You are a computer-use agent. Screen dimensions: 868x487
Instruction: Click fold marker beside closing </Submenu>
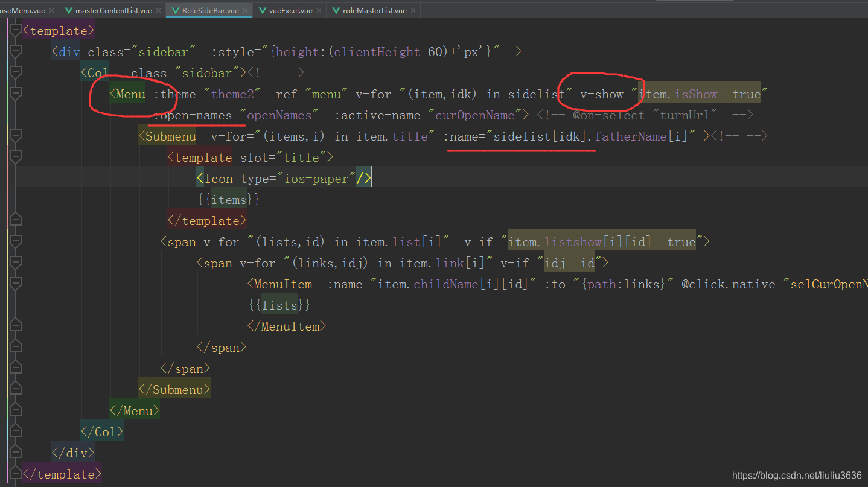pos(16,390)
